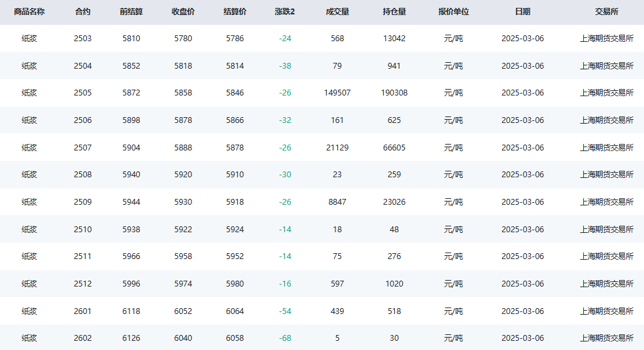Click the 合约 column header
The width and height of the screenshot is (644, 350).
coord(82,12)
